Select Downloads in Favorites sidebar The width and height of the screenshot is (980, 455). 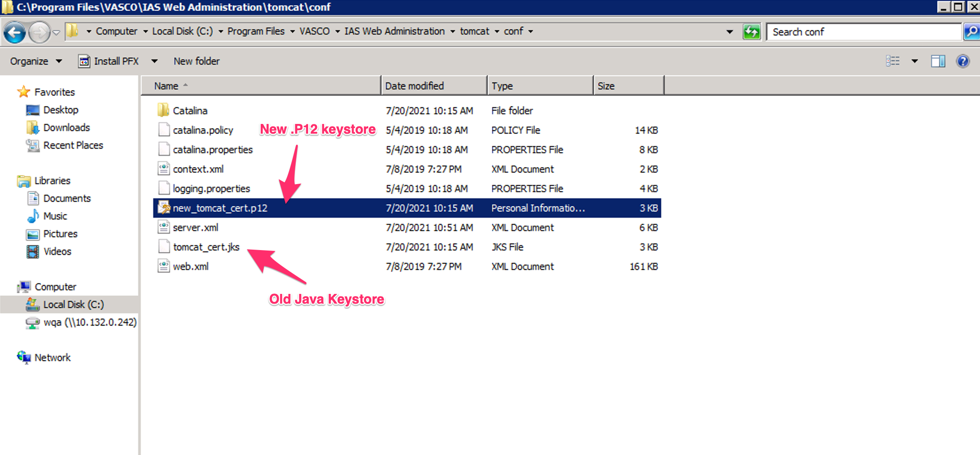(x=66, y=127)
